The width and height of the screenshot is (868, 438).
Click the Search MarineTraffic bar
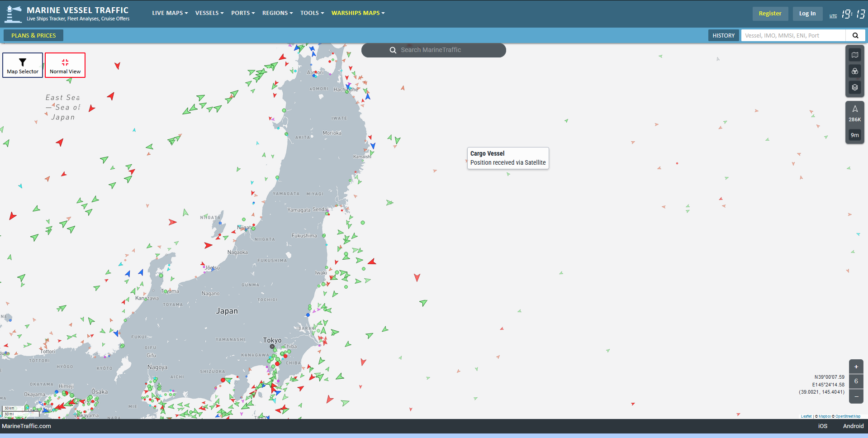433,50
